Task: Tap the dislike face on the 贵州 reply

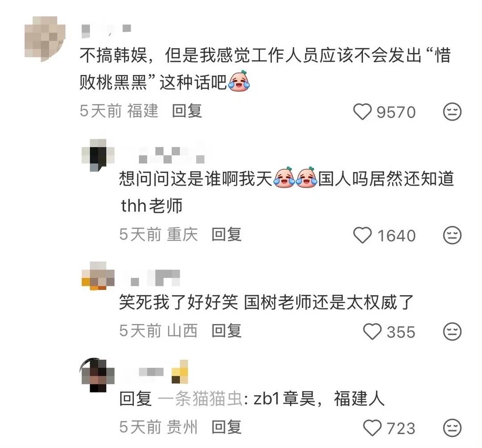Action: 452,428
